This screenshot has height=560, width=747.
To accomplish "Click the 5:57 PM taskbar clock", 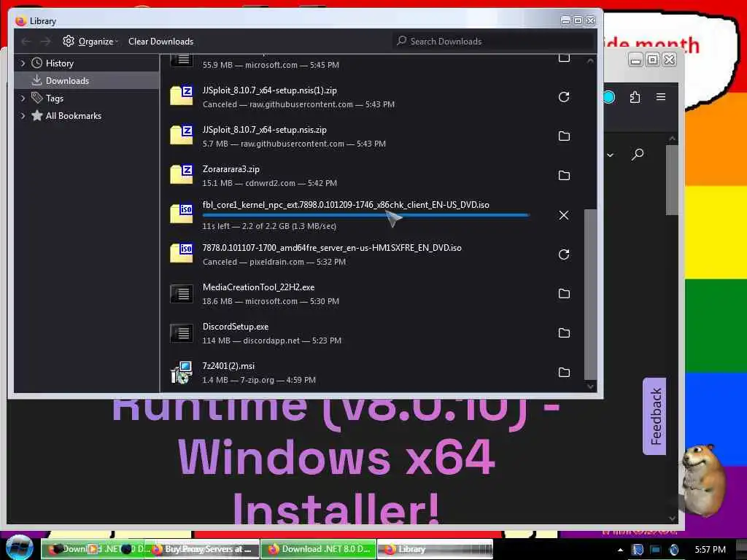I will 710,550.
